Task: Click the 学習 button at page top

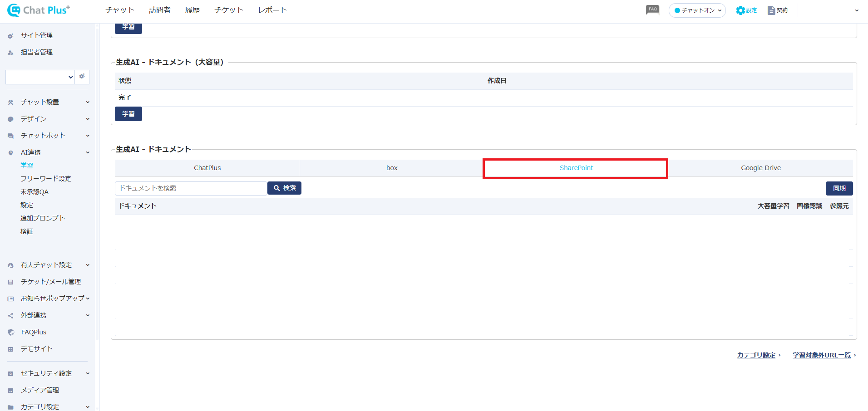Action: [128, 27]
